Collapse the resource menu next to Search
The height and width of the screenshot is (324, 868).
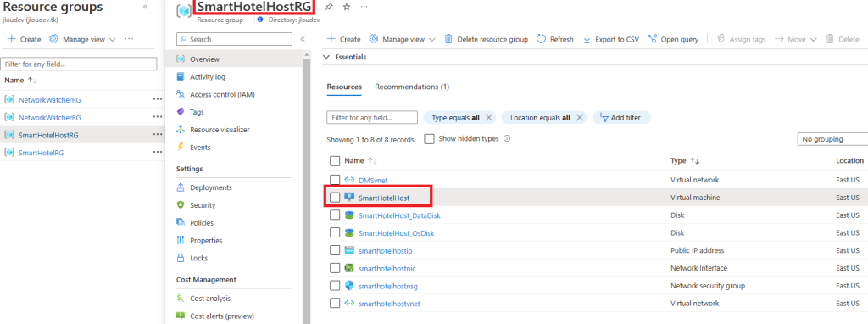click(x=303, y=39)
